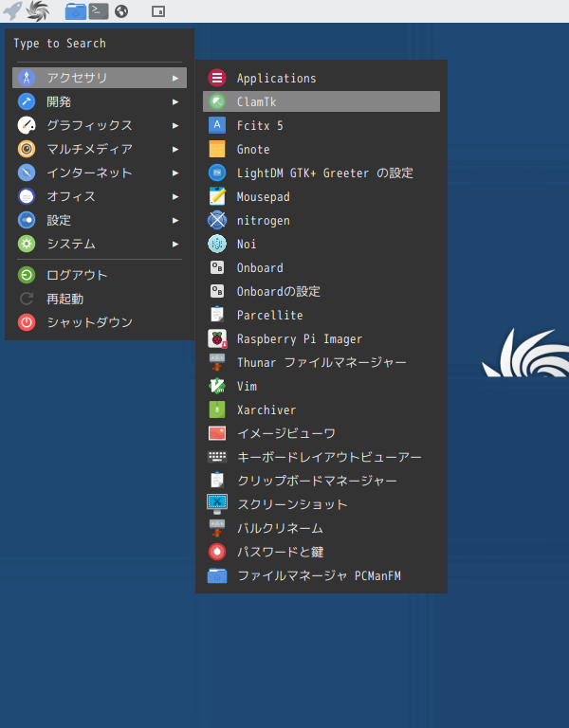Expand the インターネット submenu arrow

pyautogui.click(x=175, y=173)
